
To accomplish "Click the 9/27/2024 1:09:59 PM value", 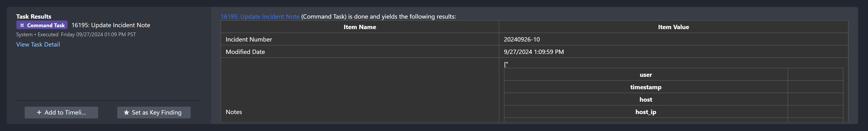I will pos(534,52).
